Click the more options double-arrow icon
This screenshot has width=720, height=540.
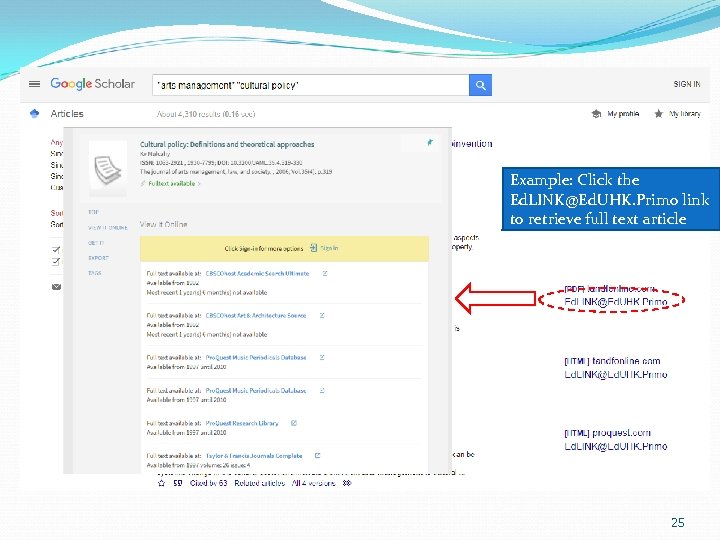(347, 483)
